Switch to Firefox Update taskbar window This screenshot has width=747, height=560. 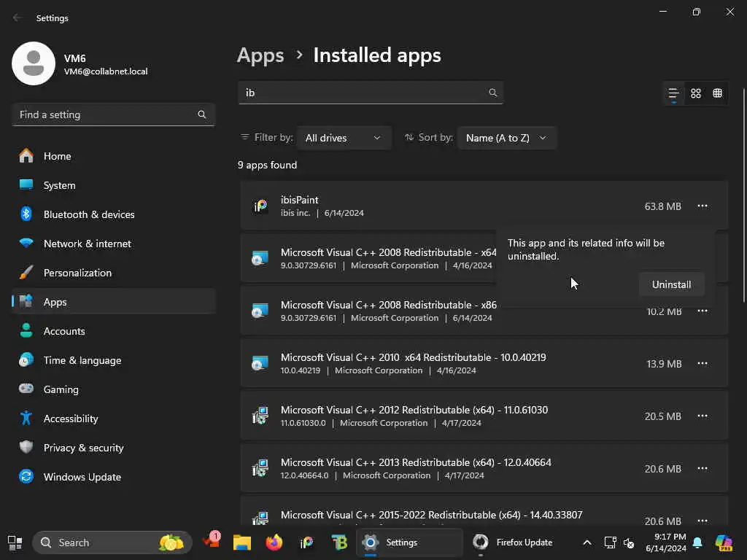point(513,542)
